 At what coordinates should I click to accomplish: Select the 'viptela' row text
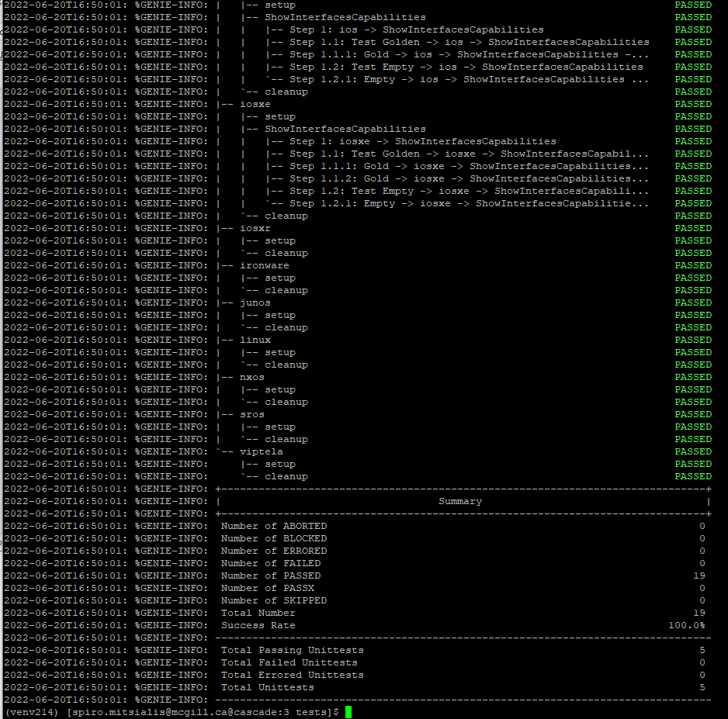pyautogui.click(x=262, y=451)
